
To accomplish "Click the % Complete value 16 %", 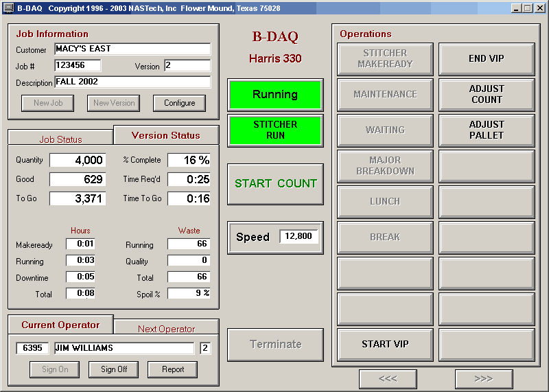I will [189, 161].
